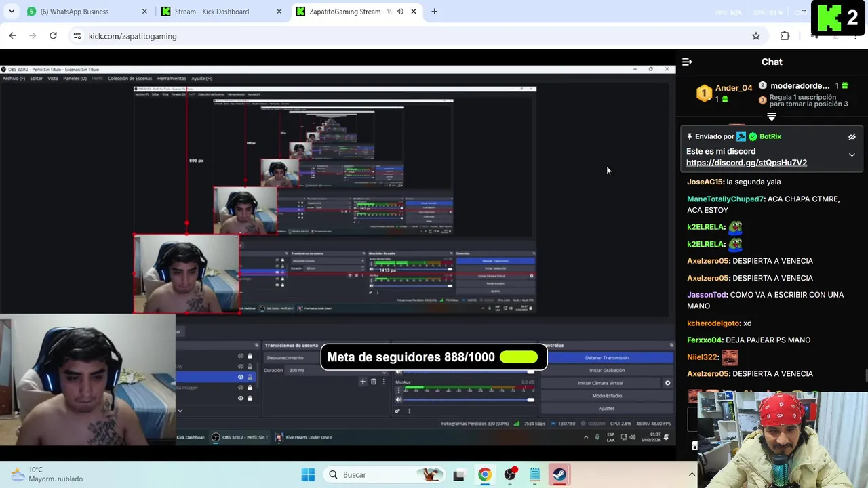Open virtual camera gear settings in OBS

coord(667,383)
